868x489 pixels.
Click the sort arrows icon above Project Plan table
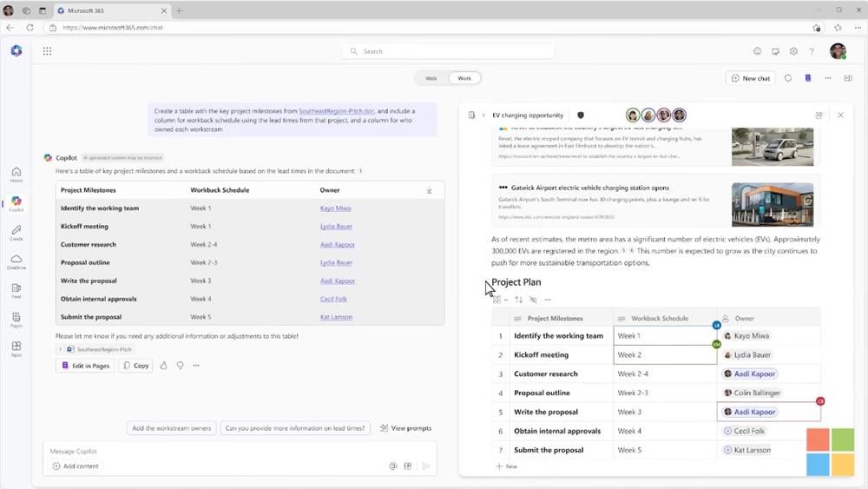click(x=518, y=300)
